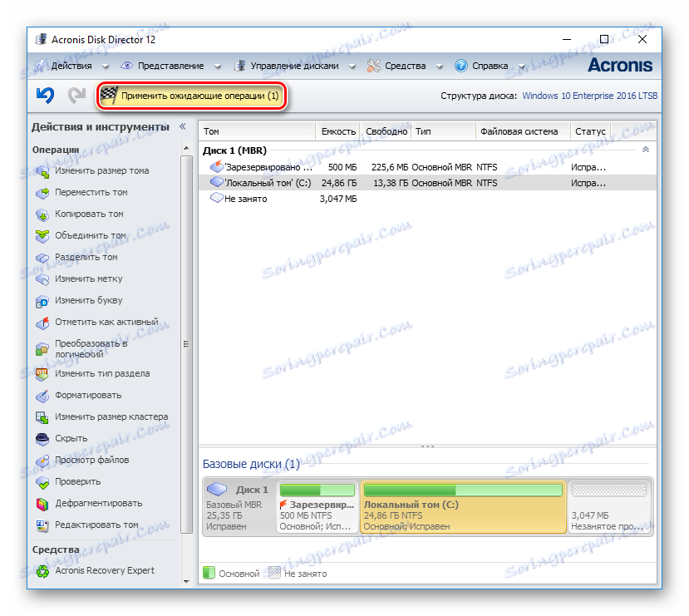689x616 pixels.
Task: Select the Форматировать icon
Action: [42, 396]
